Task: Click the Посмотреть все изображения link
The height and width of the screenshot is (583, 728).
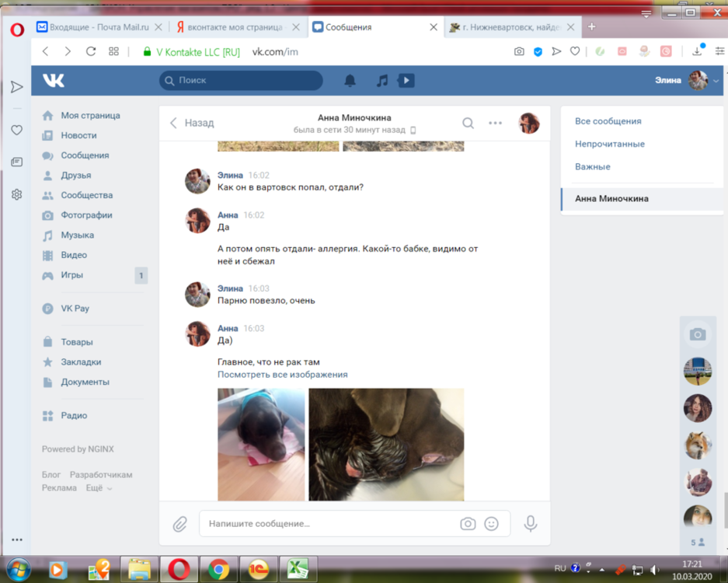Action: click(282, 375)
